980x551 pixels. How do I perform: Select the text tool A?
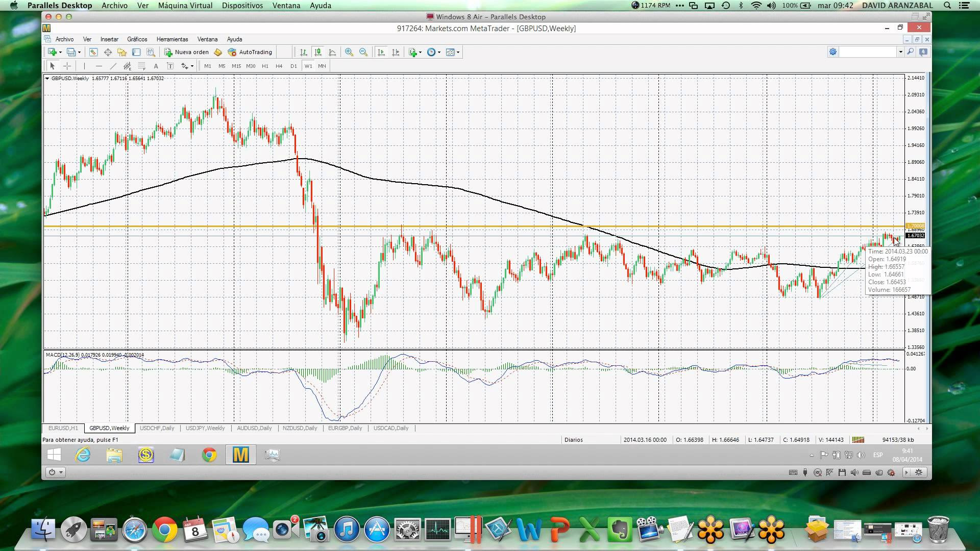click(x=156, y=66)
